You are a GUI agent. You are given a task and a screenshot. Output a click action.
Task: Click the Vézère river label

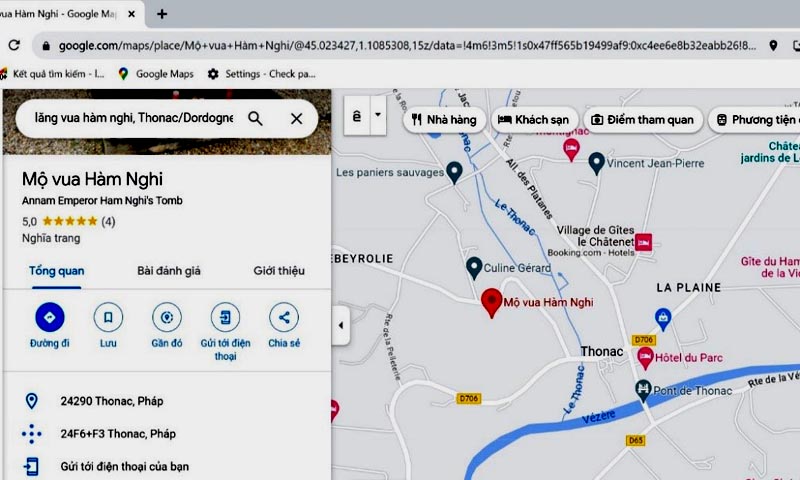click(598, 417)
